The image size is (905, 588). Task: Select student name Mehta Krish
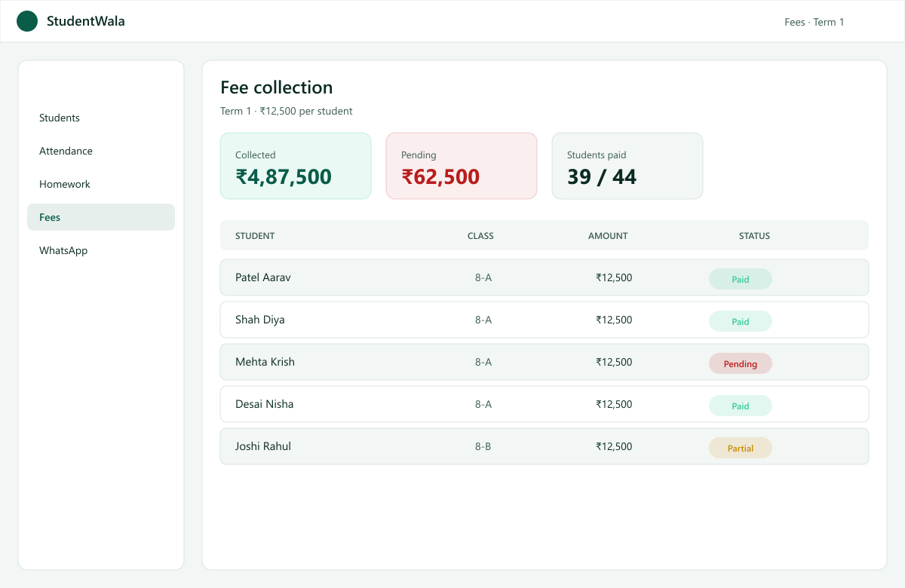tap(265, 362)
